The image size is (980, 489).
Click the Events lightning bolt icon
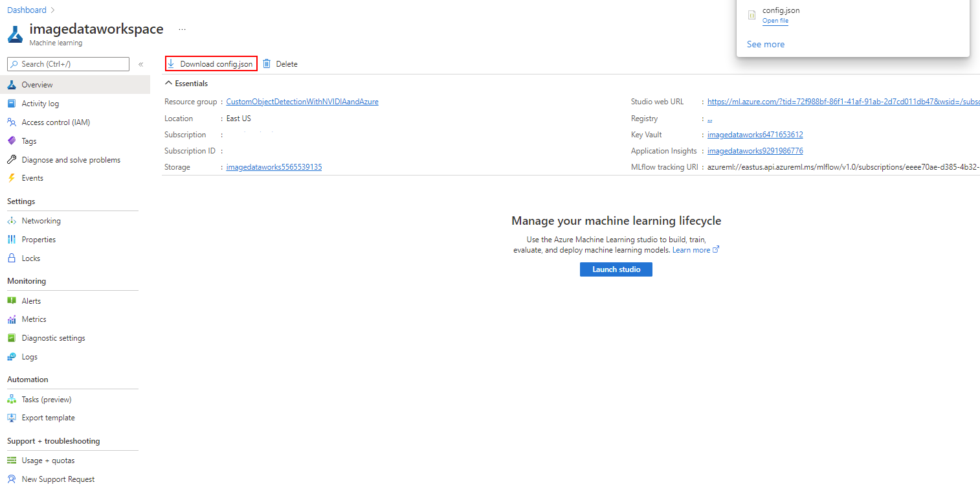click(11, 178)
